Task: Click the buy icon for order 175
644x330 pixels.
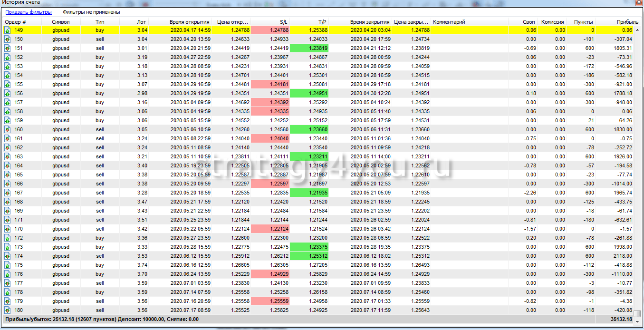Action: [x=8, y=265]
